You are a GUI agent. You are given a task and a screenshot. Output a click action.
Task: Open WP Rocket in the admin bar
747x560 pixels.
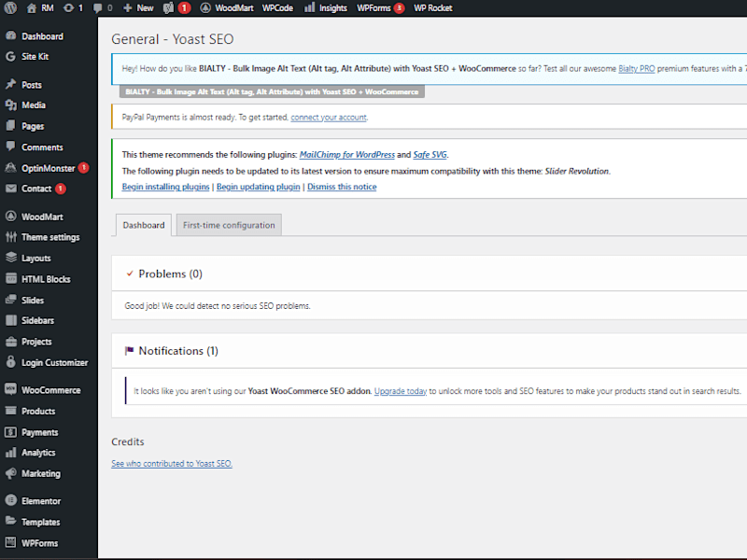pos(432,8)
